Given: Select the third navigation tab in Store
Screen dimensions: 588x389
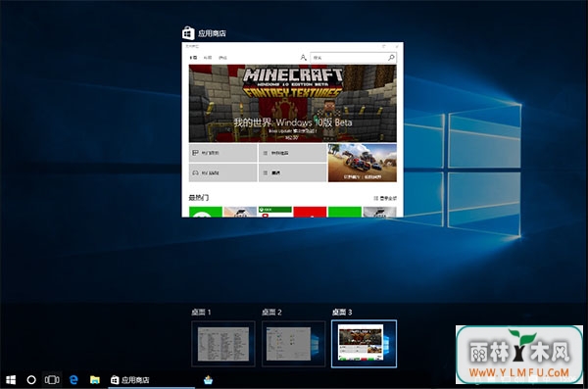Looking at the screenshot, I should [x=222, y=58].
